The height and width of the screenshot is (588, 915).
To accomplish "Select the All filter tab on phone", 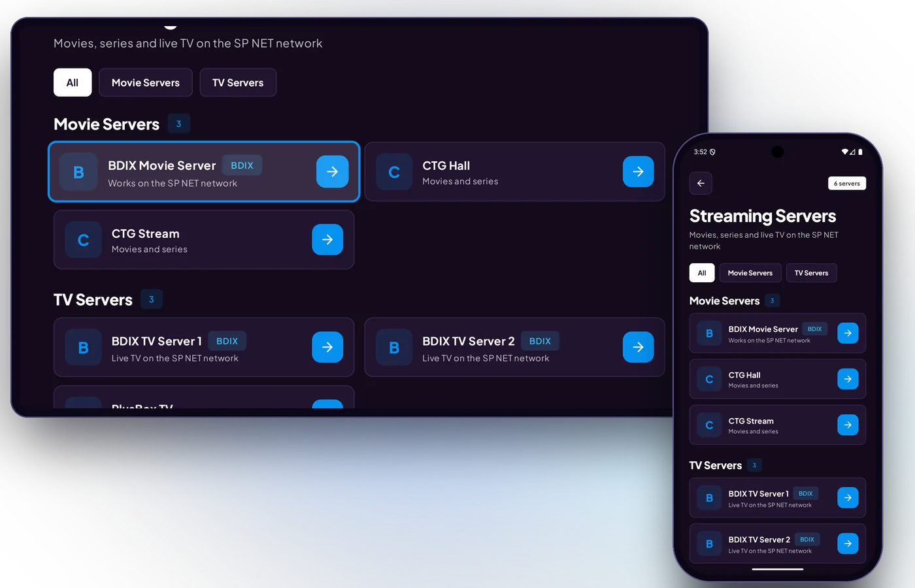I will point(702,273).
